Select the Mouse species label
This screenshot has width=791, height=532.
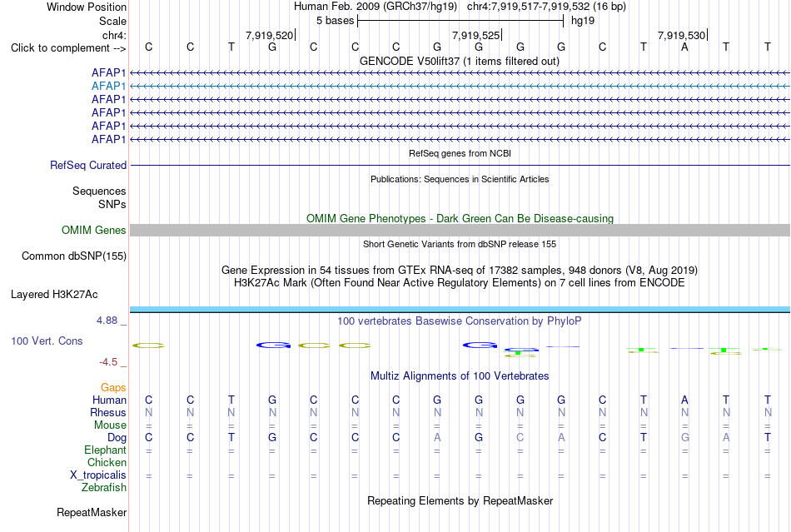pyautogui.click(x=110, y=425)
